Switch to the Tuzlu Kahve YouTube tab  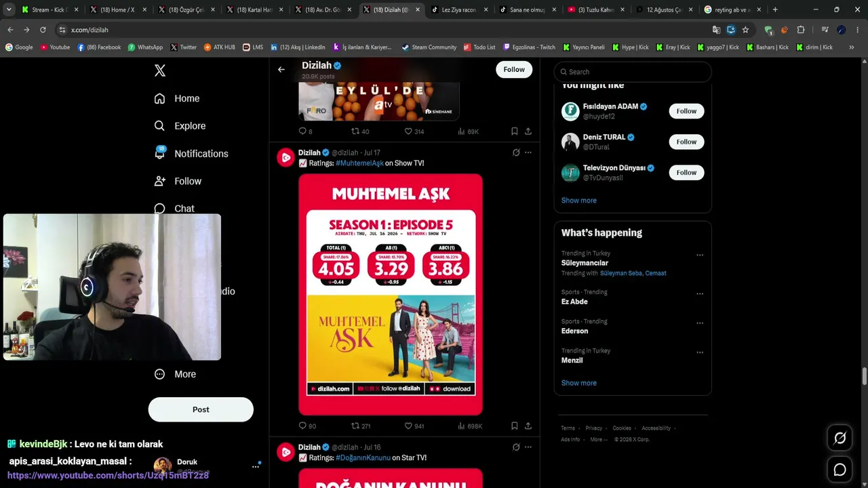595,9
